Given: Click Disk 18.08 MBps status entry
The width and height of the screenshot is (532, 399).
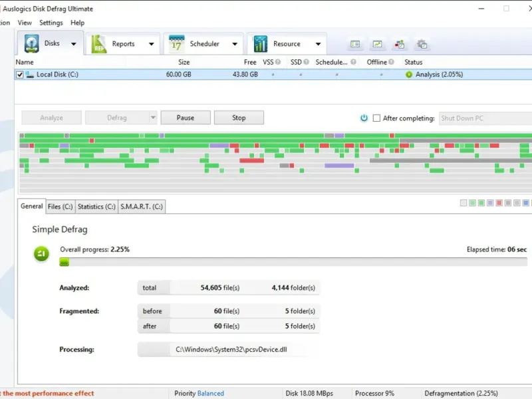Looking at the screenshot, I should click(309, 393).
